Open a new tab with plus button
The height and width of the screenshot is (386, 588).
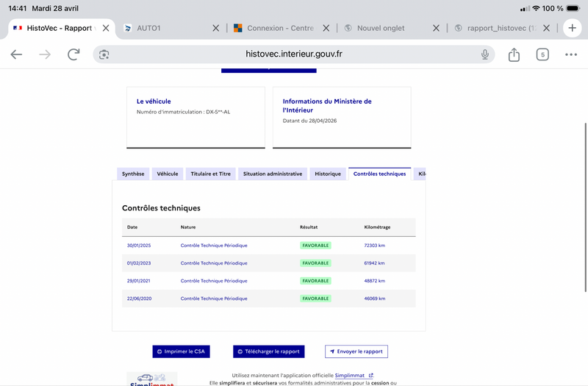pyautogui.click(x=572, y=28)
